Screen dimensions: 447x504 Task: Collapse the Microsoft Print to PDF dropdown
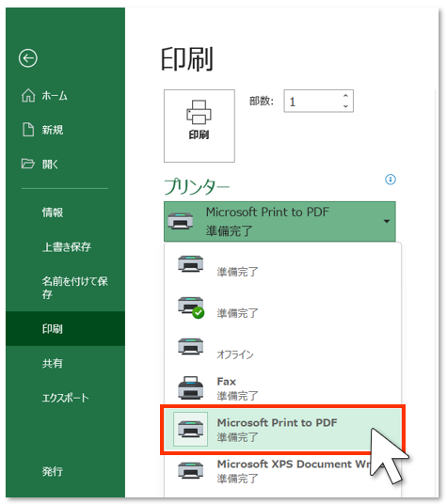pos(279,221)
